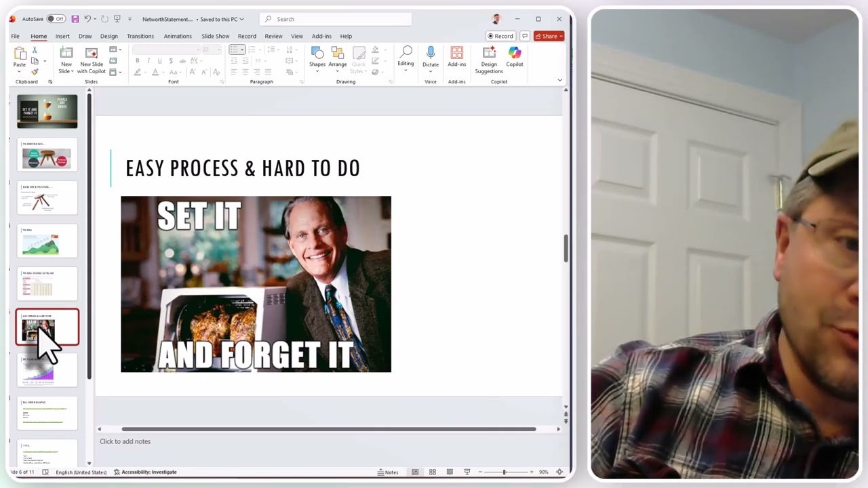
Task: Undo the last action
Action: (x=87, y=19)
